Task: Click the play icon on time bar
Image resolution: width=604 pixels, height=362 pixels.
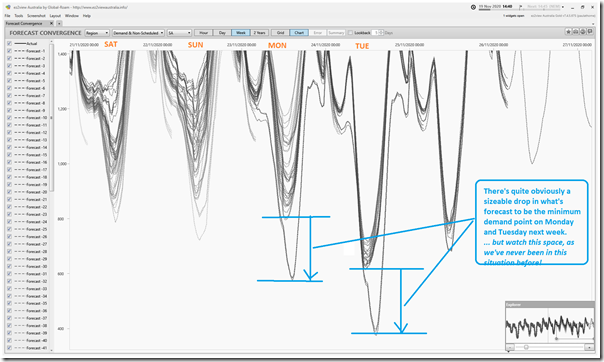Action: (x=520, y=7)
